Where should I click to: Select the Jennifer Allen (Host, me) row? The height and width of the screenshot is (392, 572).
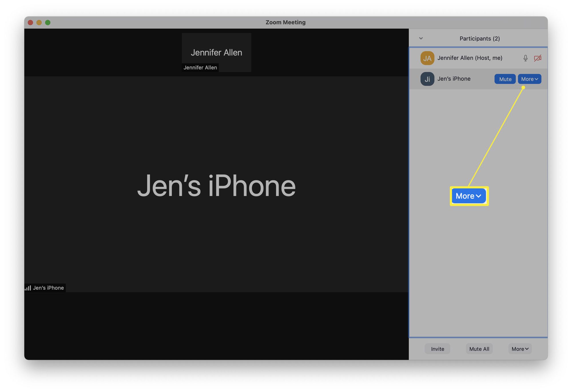[478, 58]
